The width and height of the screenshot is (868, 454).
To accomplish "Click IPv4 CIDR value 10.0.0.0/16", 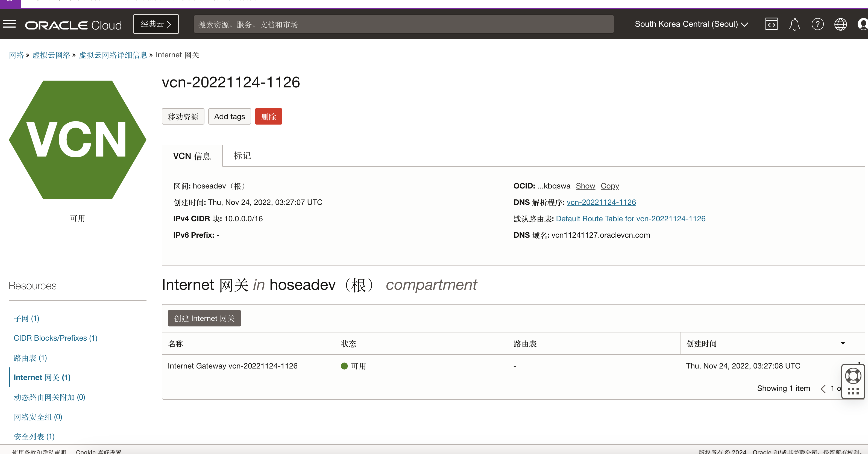I will pos(243,219).
